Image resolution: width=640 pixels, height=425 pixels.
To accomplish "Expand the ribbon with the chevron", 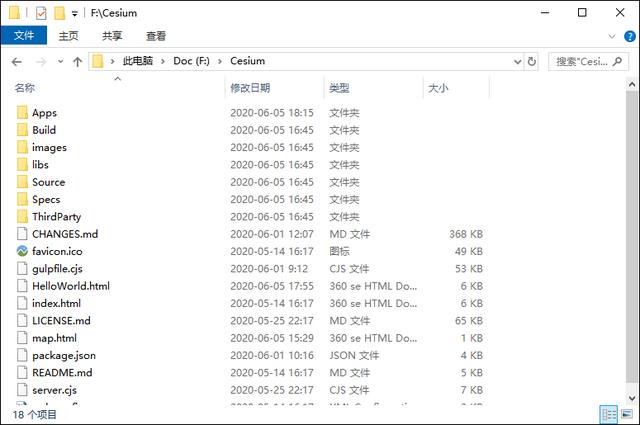I will pos(611,36).
